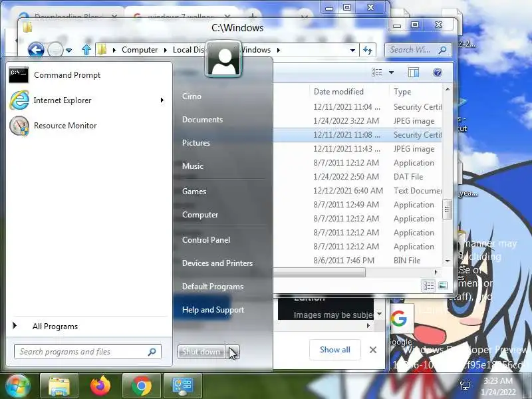532x399 pixels.
Task: Open Music from Start menu
Action: (193, 166)
